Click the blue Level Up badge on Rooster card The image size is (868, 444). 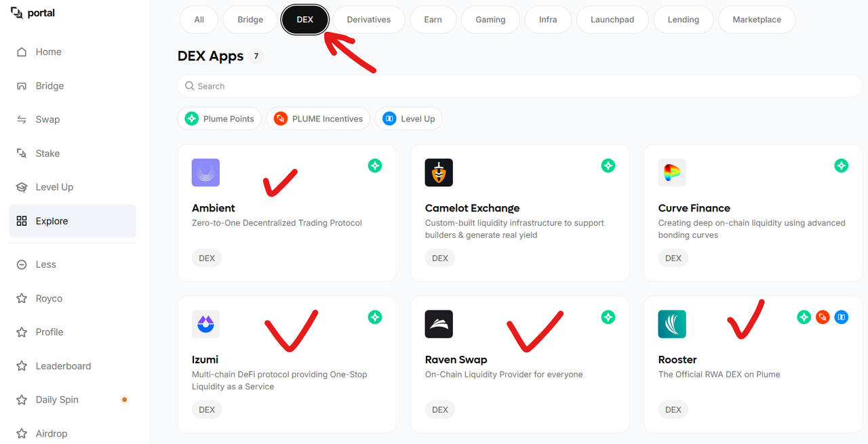842,317
